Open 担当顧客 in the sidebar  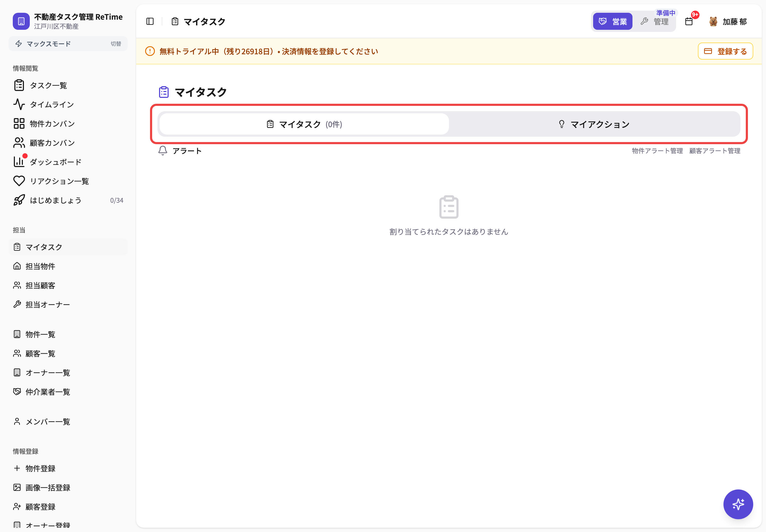68,285
